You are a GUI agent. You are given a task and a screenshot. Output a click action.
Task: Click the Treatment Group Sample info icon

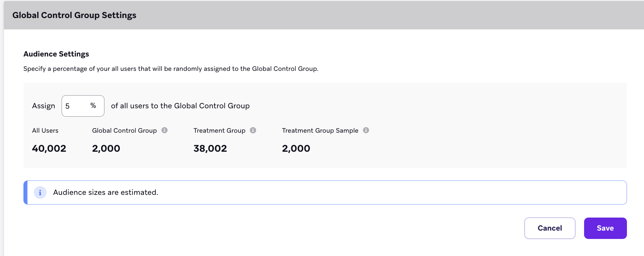(366, 130)
